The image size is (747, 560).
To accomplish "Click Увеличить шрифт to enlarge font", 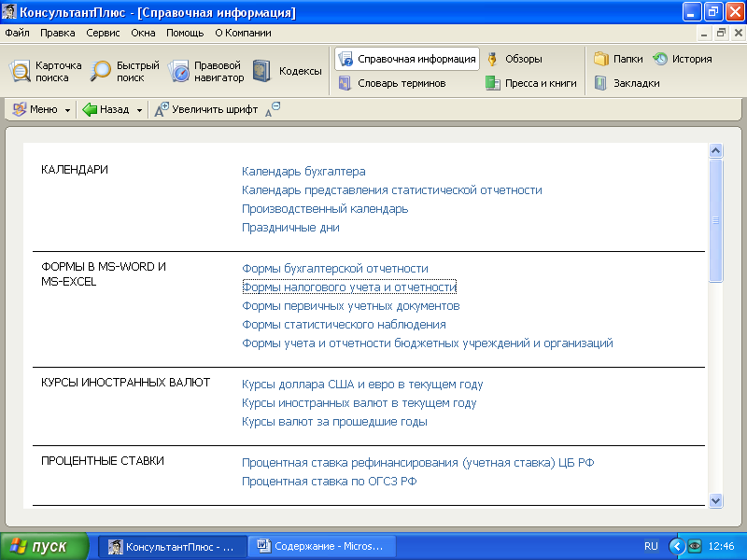I will tap(205, 109).
